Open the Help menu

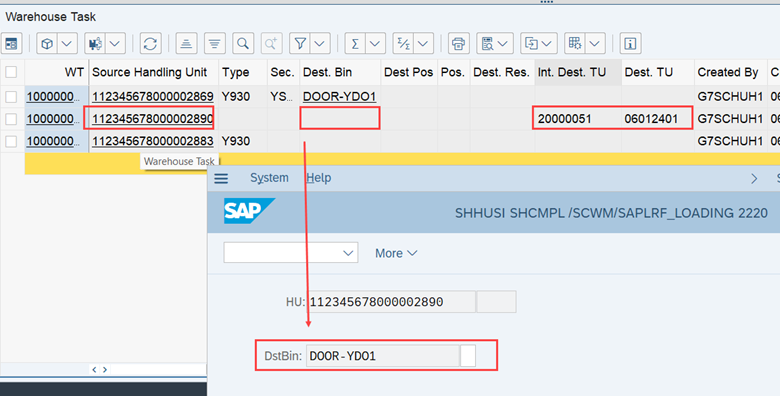pos(319,178)
